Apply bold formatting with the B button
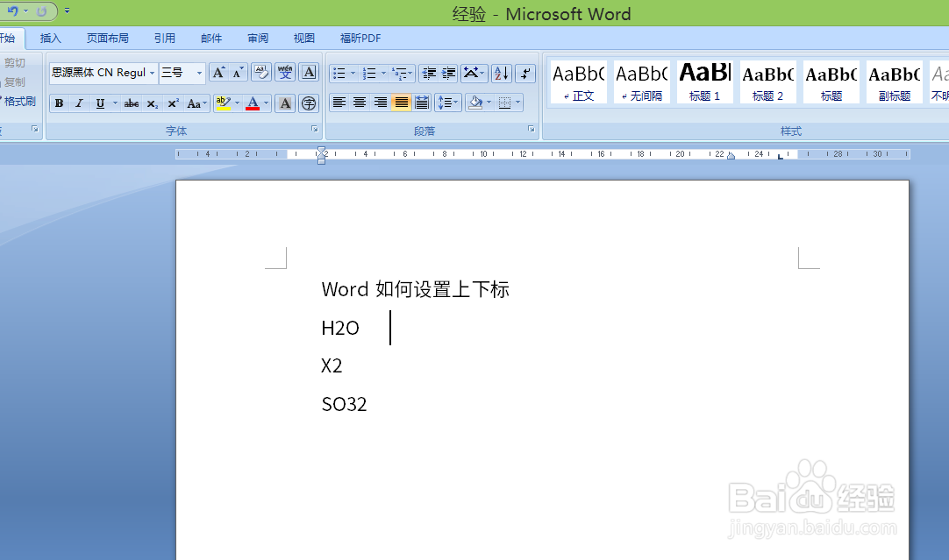949x560 pixels. coord(60,103)
